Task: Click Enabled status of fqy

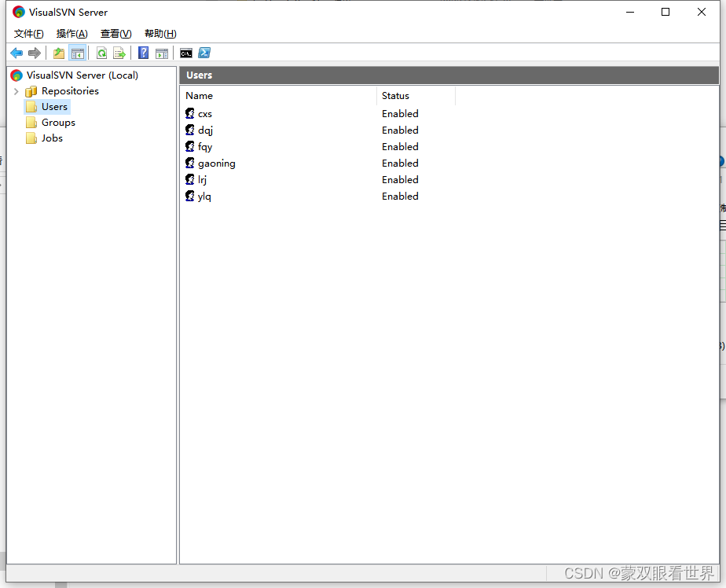Action: point(400,146)
